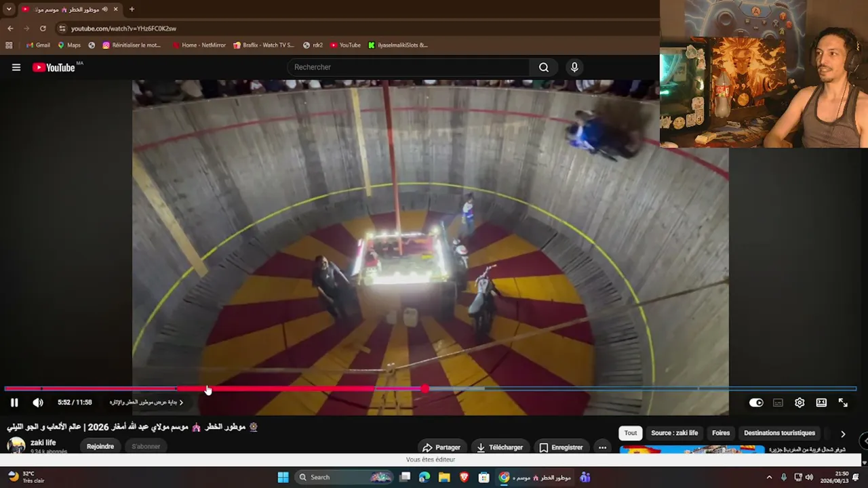The image size is (868, 488).
Task: Open the Réinitialiser le mot bookmark
Action: pos(132,45)
